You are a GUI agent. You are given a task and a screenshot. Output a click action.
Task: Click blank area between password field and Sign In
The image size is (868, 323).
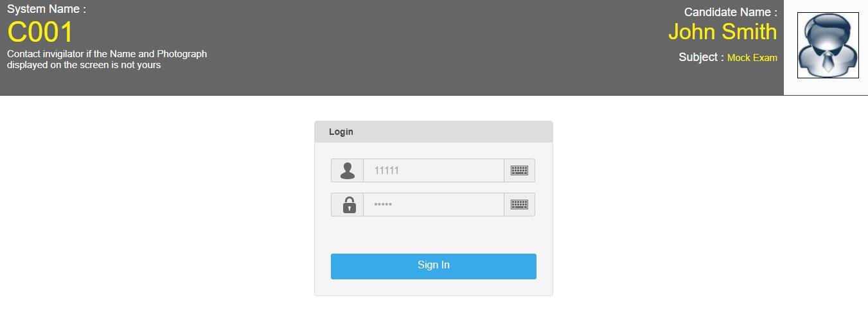tap(434, 235)
